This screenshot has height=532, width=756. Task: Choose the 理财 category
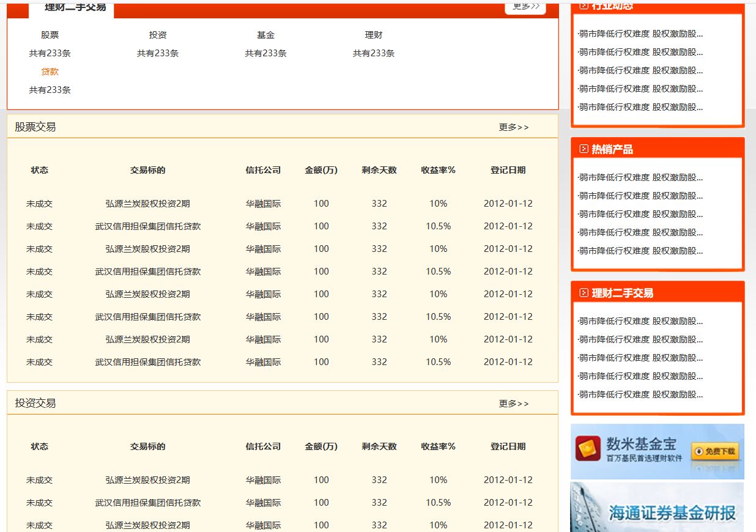[374, 35]
